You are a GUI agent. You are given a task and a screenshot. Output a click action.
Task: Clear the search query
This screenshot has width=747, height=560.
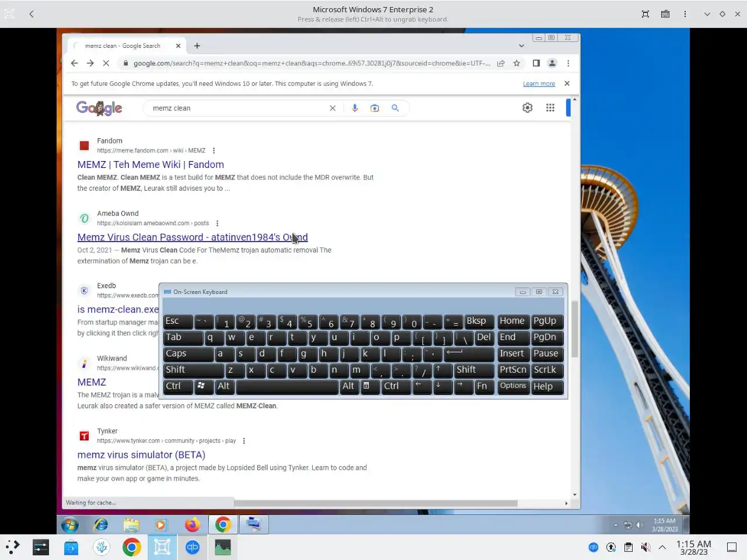click(x=333, y=108)
